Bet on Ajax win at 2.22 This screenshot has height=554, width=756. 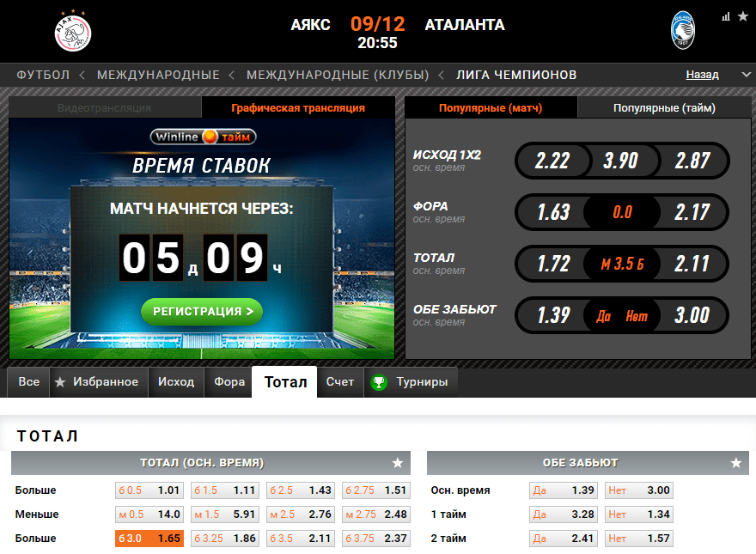point(552,161)
